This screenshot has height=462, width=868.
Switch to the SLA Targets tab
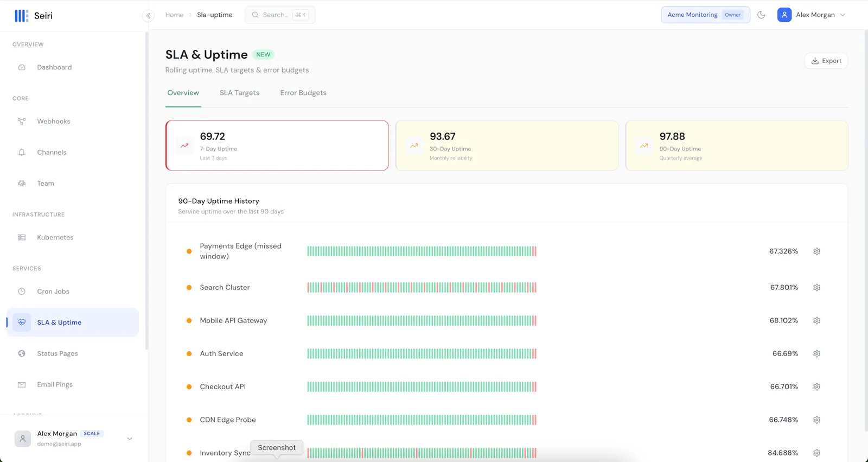coord(239,93)
